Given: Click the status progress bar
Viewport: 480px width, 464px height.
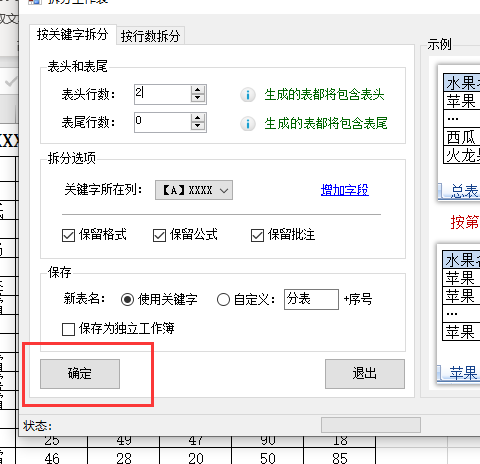Looking at the screenshot, I should (371, 425).
